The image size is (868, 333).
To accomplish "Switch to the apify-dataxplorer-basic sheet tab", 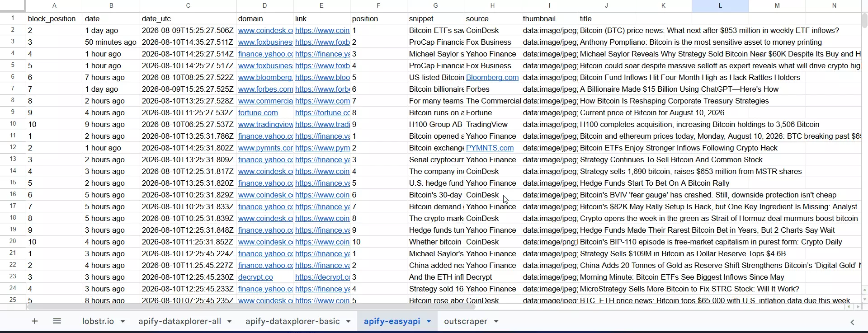I will click(x=292, y=321).
